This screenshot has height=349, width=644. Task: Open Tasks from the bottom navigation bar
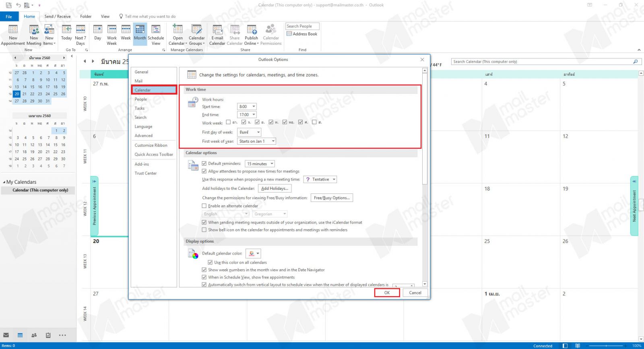point(48,335)
